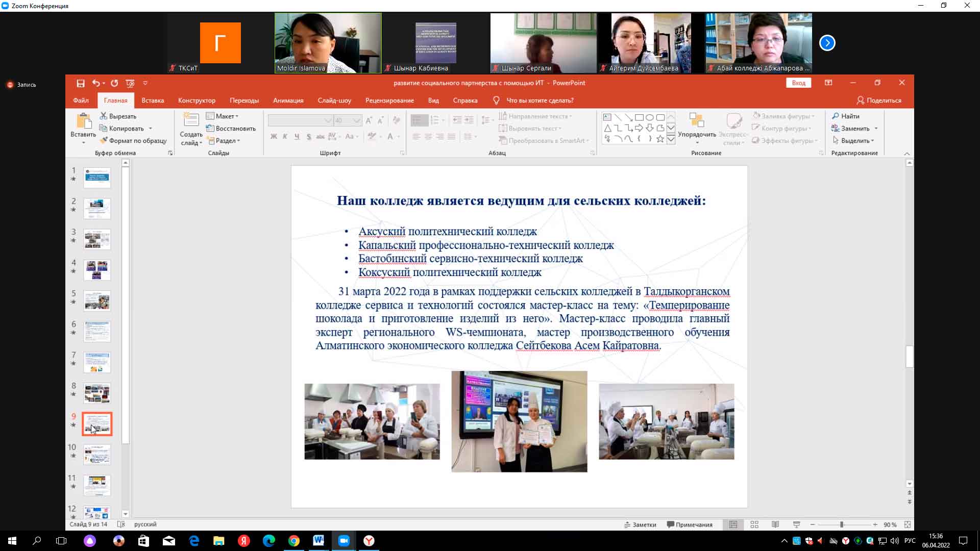Open the Animation (Анимация) ribbon tab
Screen dimensions: 980x551
click(x=288, y=101)
